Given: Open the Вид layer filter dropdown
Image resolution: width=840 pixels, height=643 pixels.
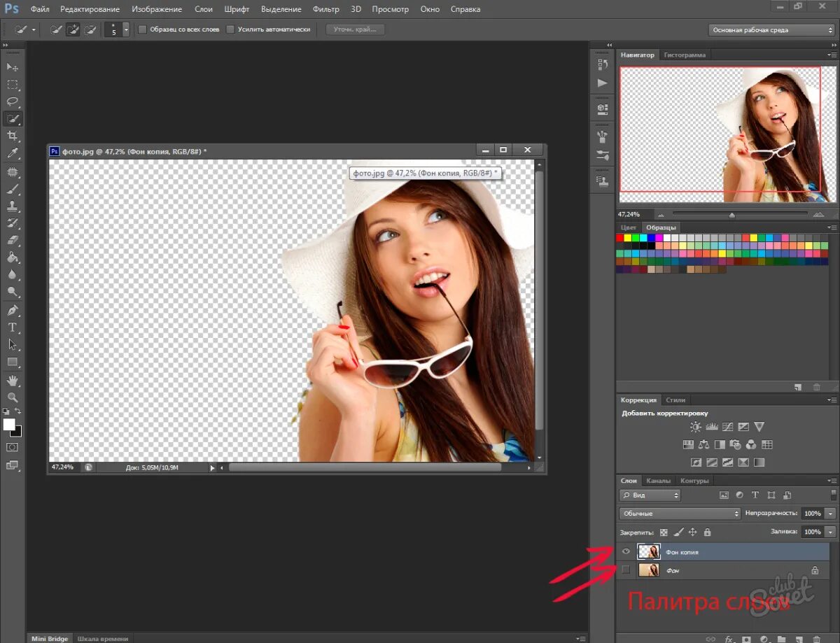Looking at the screenshot, I should [x=650, y=495].
